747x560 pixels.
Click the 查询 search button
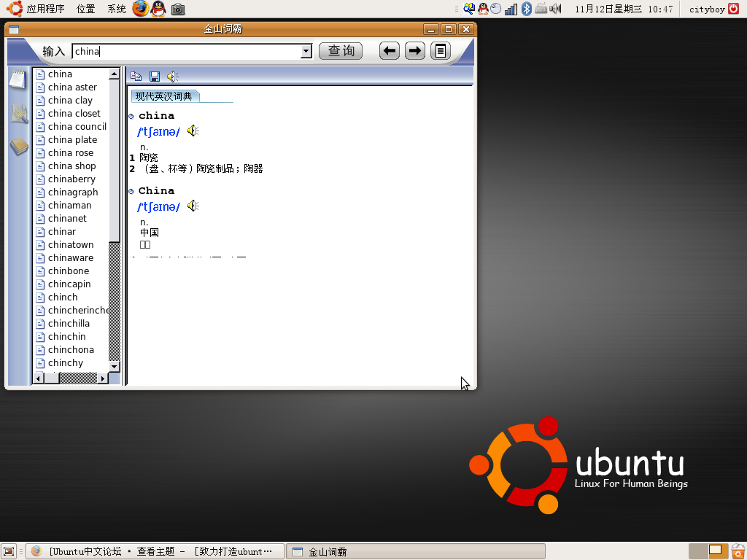click(x=341, y=51)
